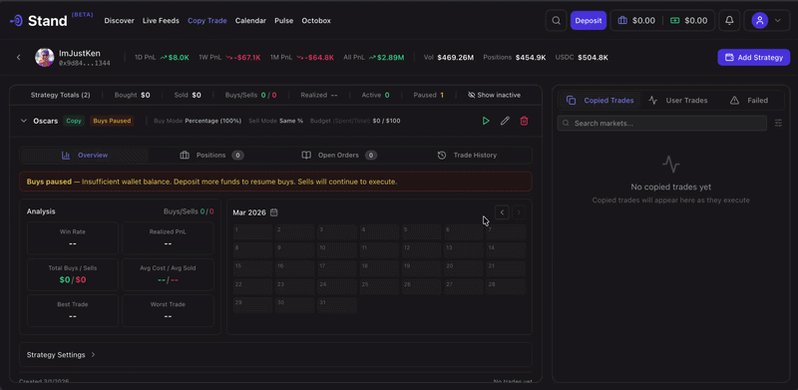Expand account menu chevron
The width and height of the screenshot is (798, 390).
tap(778, 21)
